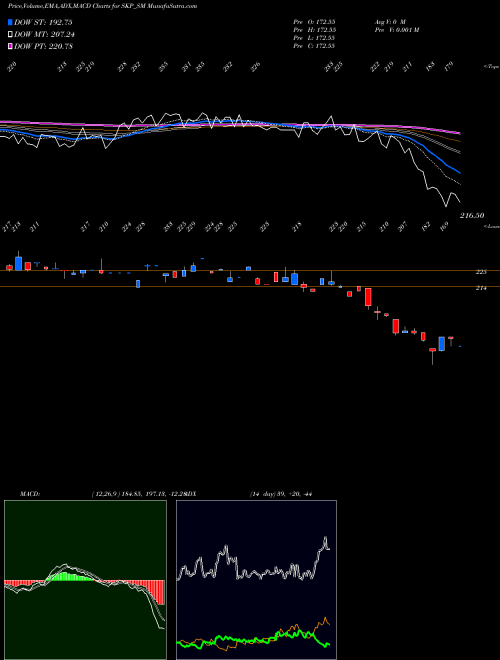The image size is (500, 660).
Task: Click MACD (12,26,9) parameter values text
Action: tap(138, 494)
